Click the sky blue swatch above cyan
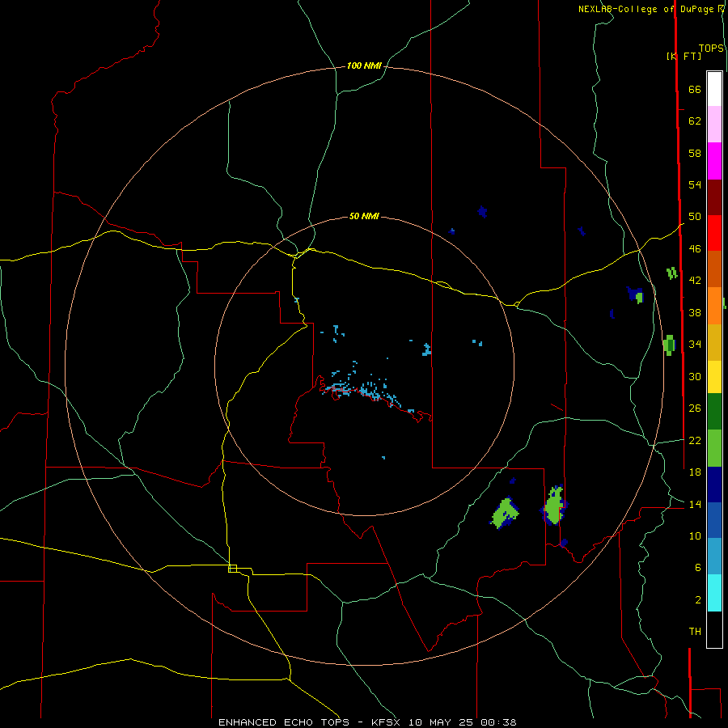This screenshot has height=728, width=728. coord(714,557)
